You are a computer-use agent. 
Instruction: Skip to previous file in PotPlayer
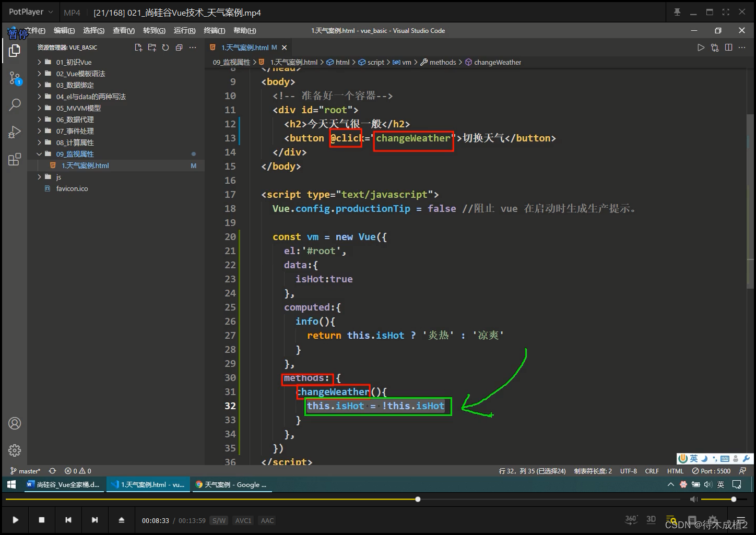click(68, 520)
